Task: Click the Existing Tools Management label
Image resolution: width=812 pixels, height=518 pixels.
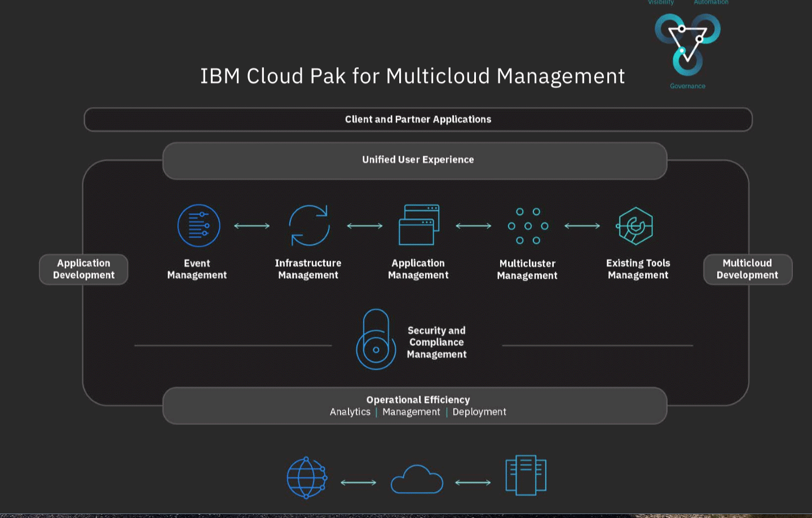Action: [x=638, y=269]
